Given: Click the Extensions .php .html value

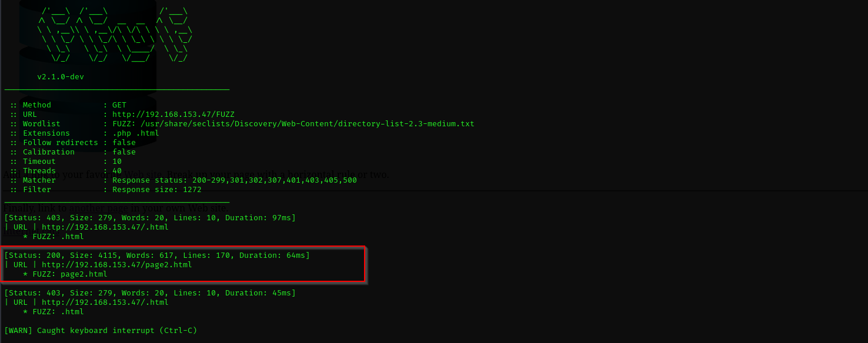Looking at the screenshot, I should point(136,133).
